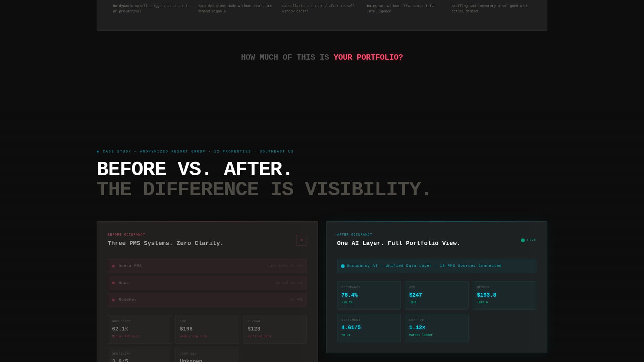This screenshot has height=362, width=644.
Task: Click the teal dot beside Occupancy AI banner
Action: pyautogui.click(x=342, y=266)
